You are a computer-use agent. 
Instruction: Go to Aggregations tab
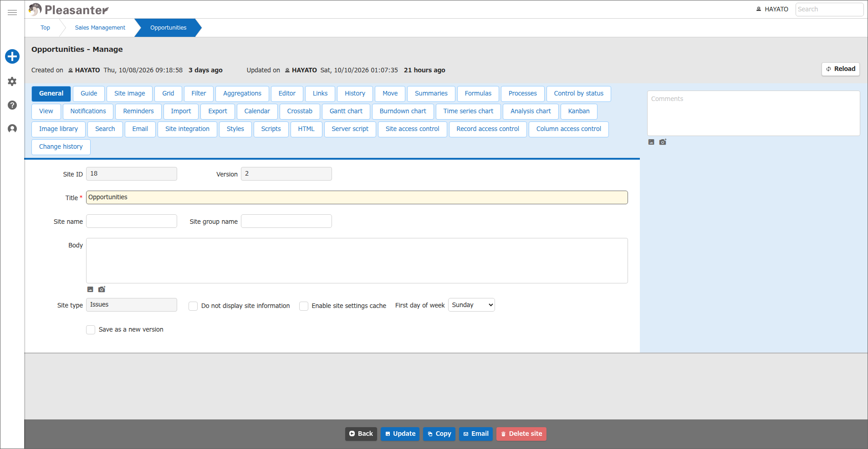[x=242, y=94]
